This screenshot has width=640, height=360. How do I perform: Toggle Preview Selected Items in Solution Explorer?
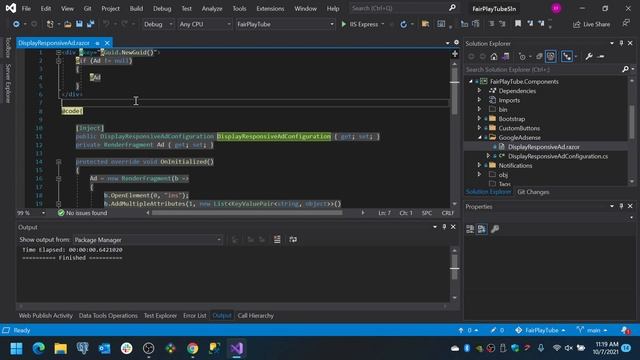pyautogui.click(x=601, y=57)
